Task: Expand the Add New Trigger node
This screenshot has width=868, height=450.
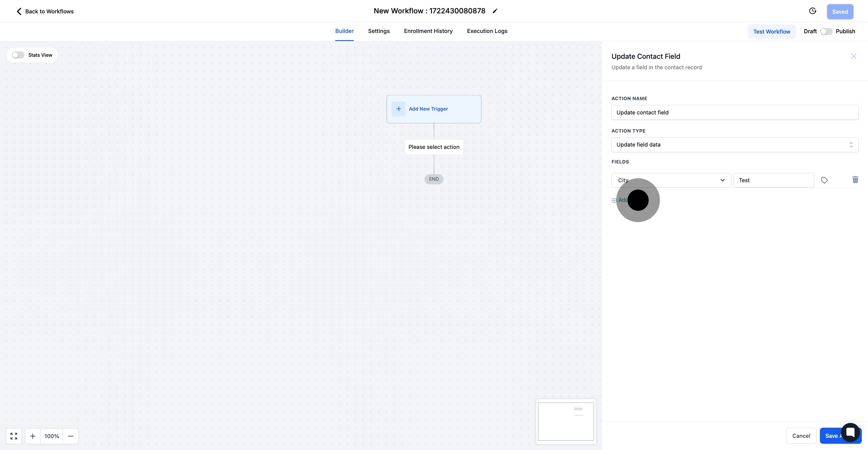Action: (433, 108)
